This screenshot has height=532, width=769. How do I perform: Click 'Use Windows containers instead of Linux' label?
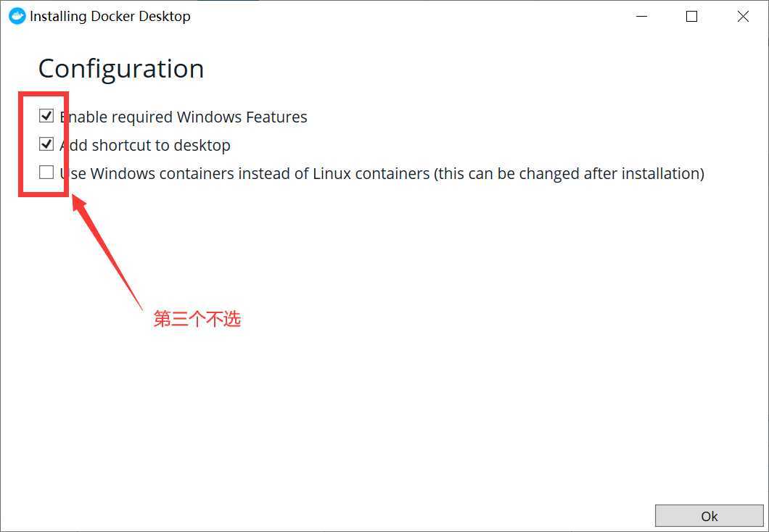pyautogui.click(x=244, y=173)
